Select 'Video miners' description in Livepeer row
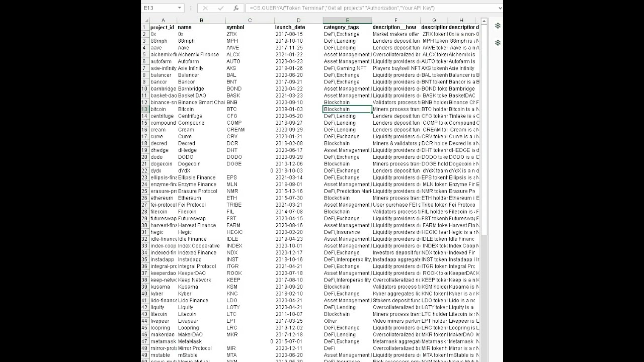Image resolution: width=644 pixels, height=362 pixels. [396, 321]
